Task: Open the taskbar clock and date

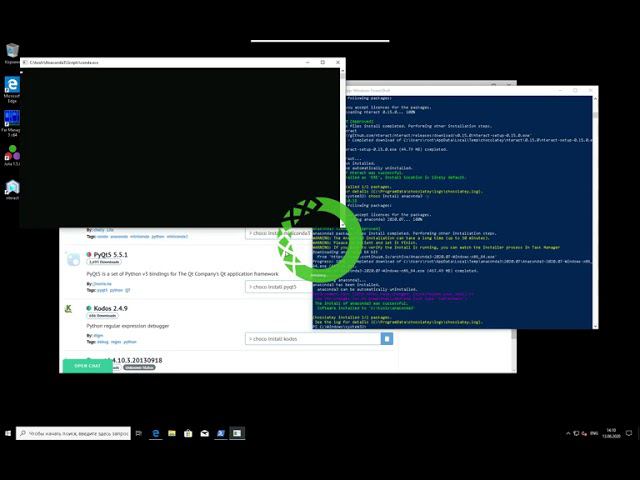Action: pyautogui.click(x=611, y=433)
